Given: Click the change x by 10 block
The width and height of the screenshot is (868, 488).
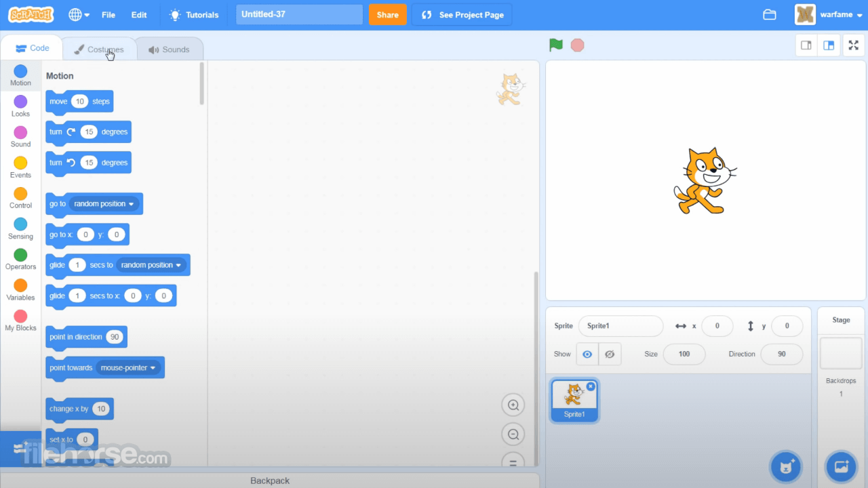Looking at the screenshot, I should (x=79, y=409).
